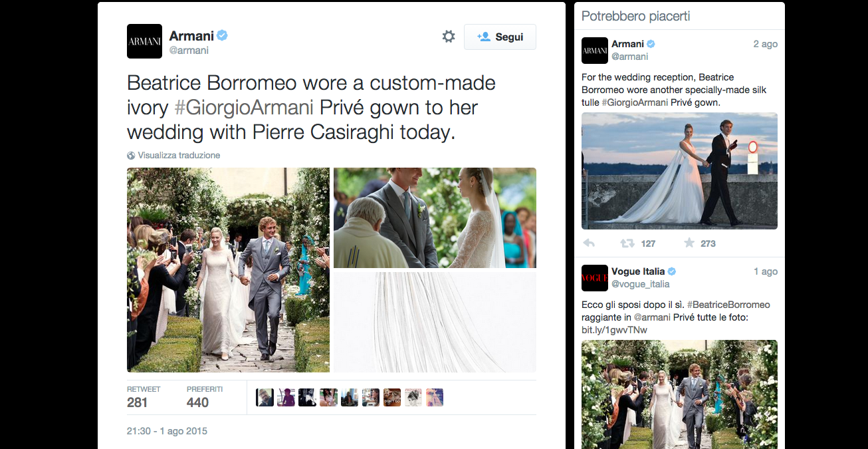Open the white veil close-up photo
The image size is (868, 449).
tap(435, 322)
